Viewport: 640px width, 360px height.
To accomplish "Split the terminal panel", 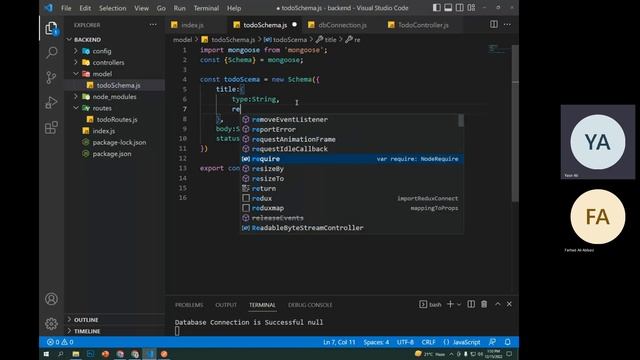I will coord(471,304).
